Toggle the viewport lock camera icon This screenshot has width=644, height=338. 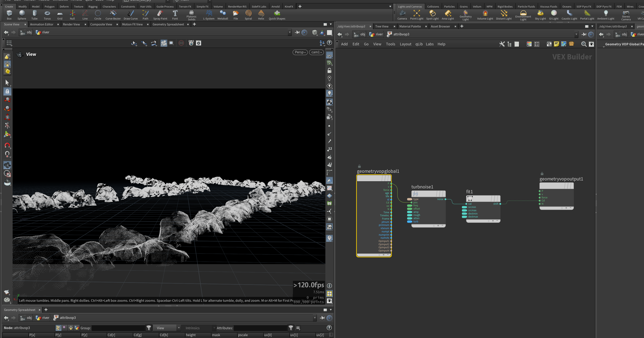tap(329, 71)
